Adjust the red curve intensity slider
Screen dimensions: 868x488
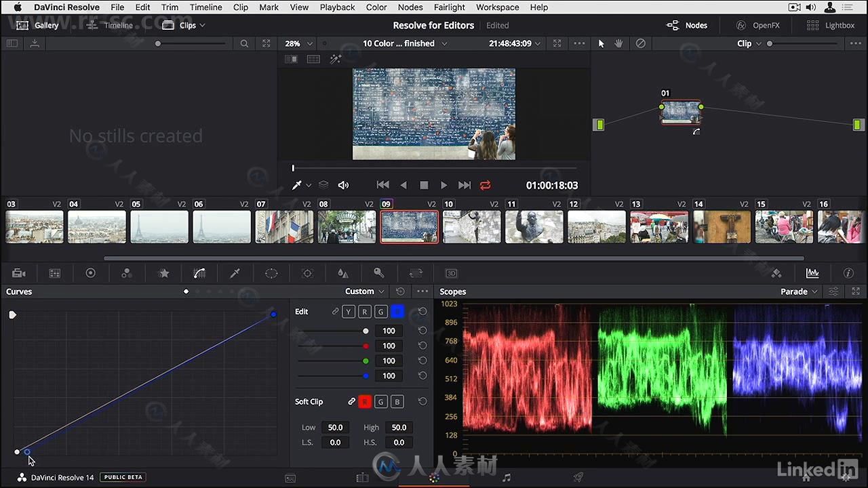pyautogui.click(x=334, y=346)
